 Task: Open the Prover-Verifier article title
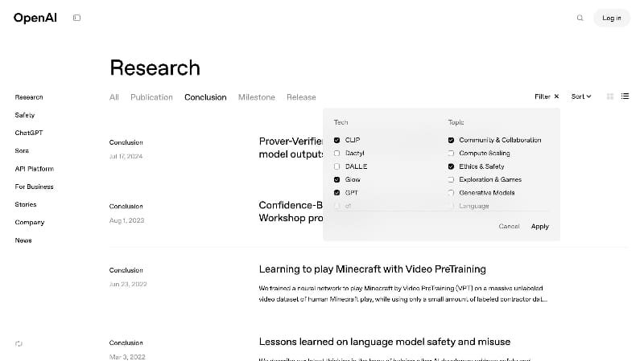[291, 148]
